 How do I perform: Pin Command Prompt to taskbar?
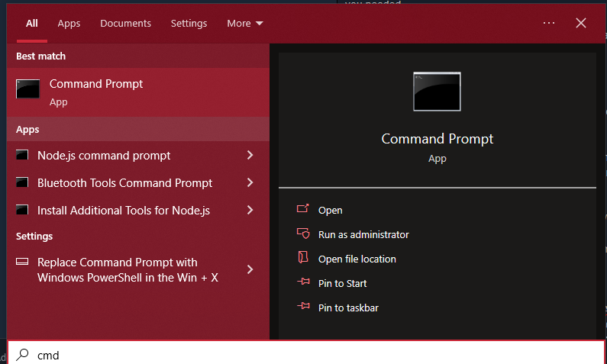(x=348, y=308)
